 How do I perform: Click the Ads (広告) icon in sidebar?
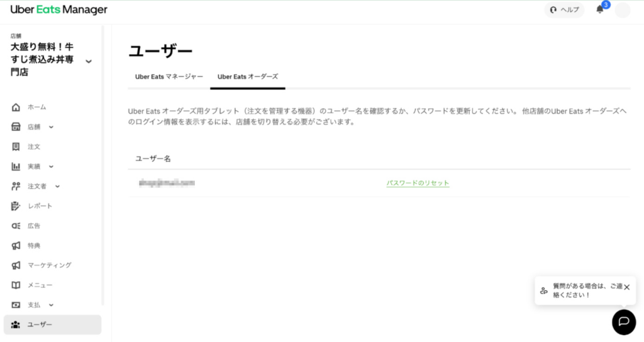[x=16, y=226]
